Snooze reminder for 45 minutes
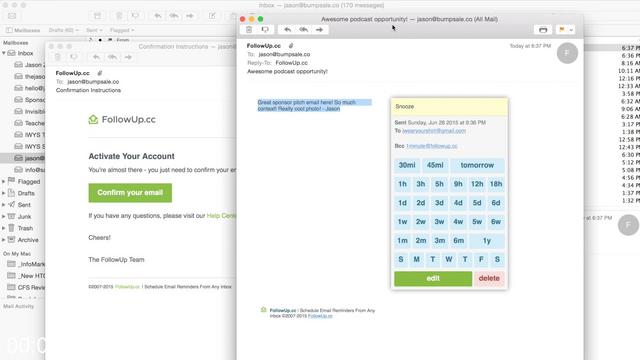This screenshot has width=640, height=360. click(x=435, y=165)
